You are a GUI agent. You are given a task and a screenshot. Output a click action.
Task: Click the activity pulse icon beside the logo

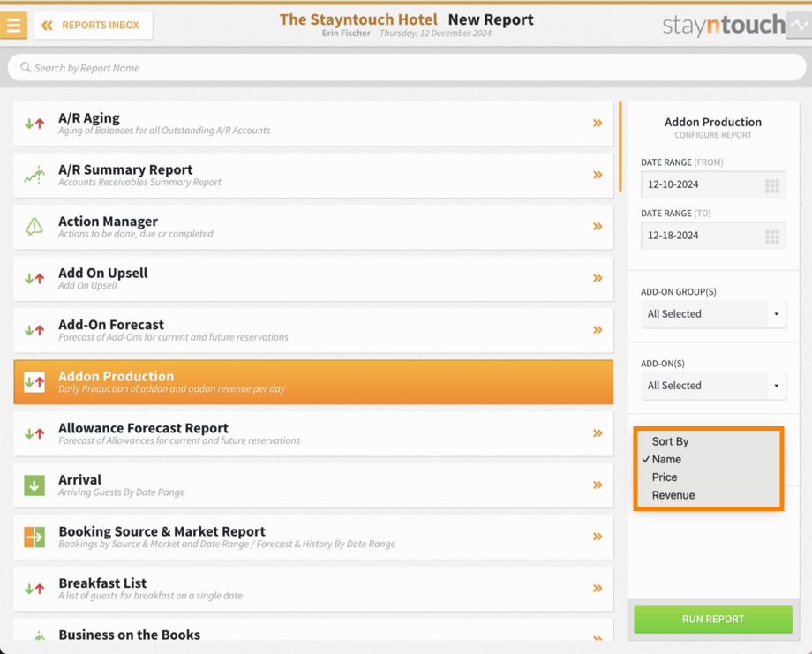click(799, 25)
